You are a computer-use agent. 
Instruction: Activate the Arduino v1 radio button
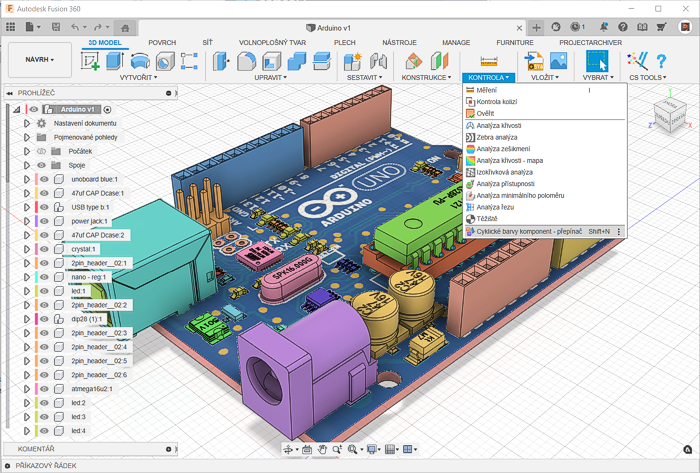(107, 109)
